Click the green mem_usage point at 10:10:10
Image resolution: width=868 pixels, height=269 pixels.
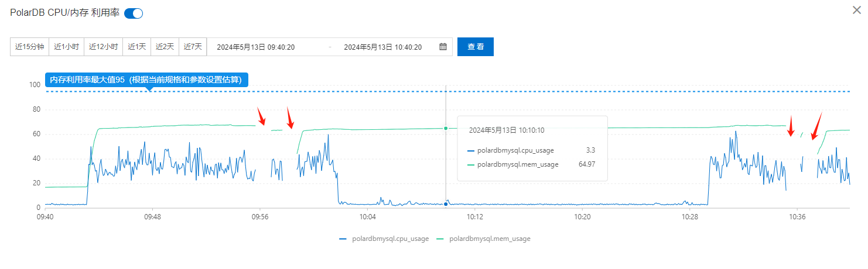(446, 128)
